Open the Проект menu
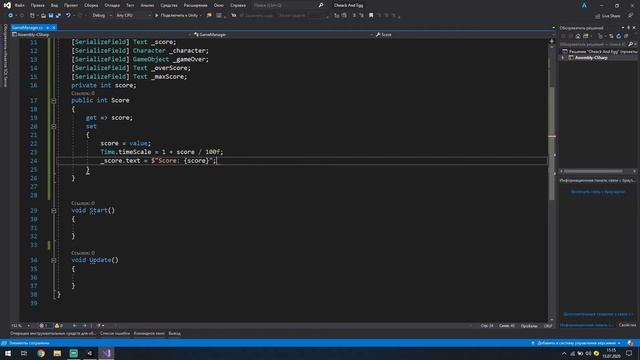640x360 pixels. [71, 5]
